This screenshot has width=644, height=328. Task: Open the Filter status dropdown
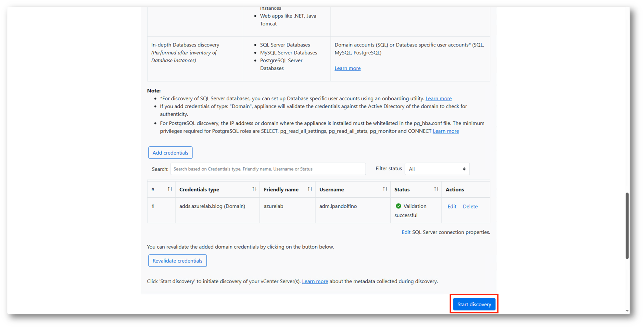coord(437,169)
